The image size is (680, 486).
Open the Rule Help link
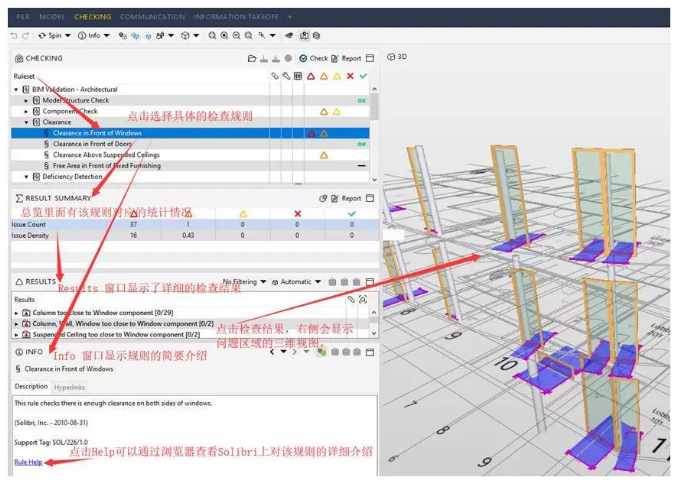pyautogui.click(x=28, y=462)
